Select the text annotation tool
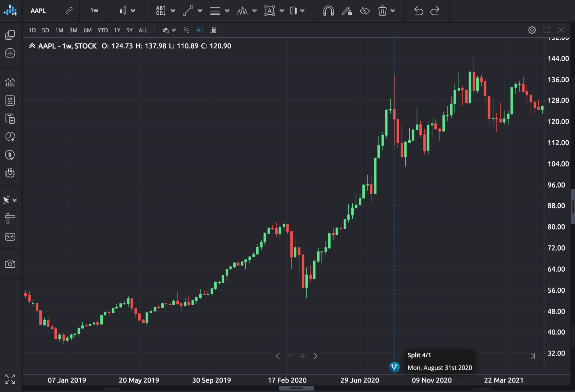Viewport: 575px width, 392px height. pos(270,11)
